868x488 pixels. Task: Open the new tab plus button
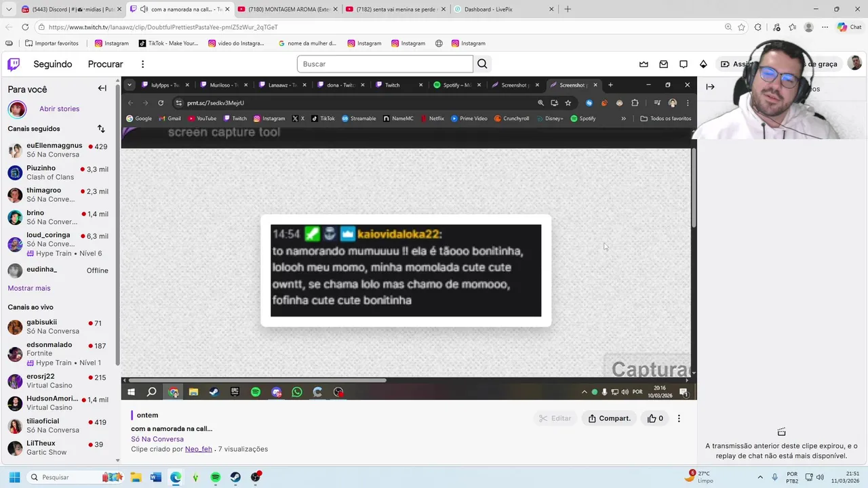tap(568, 9)
